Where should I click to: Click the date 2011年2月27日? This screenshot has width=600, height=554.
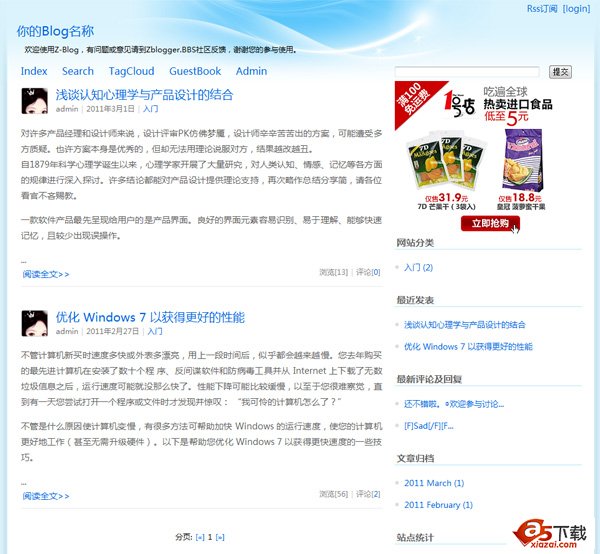(x=112, y=331)
